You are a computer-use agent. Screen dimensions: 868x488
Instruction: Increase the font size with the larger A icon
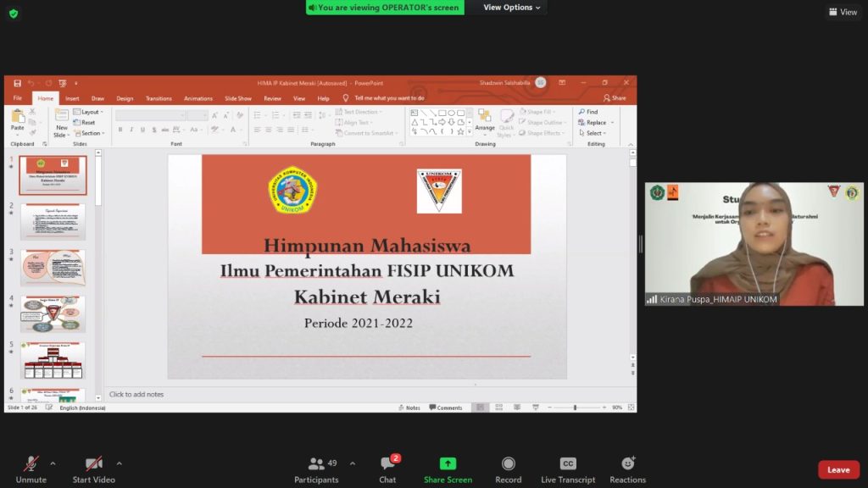click(214, 115)
